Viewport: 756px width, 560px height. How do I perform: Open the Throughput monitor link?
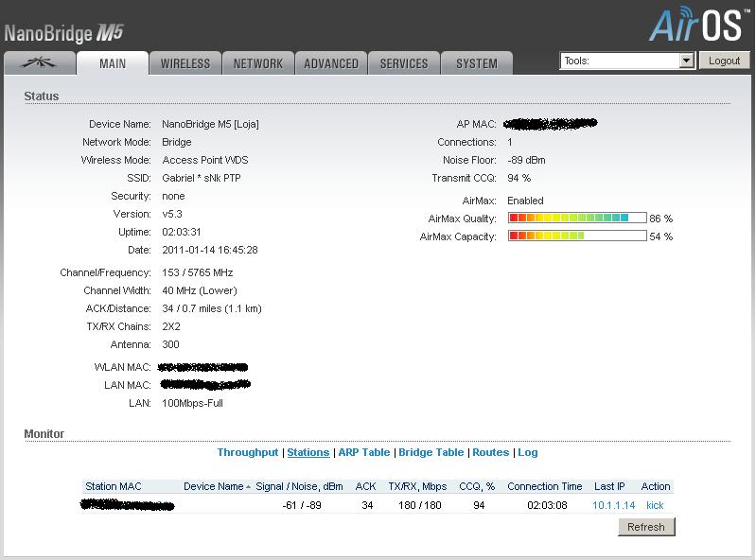[247, 452]
